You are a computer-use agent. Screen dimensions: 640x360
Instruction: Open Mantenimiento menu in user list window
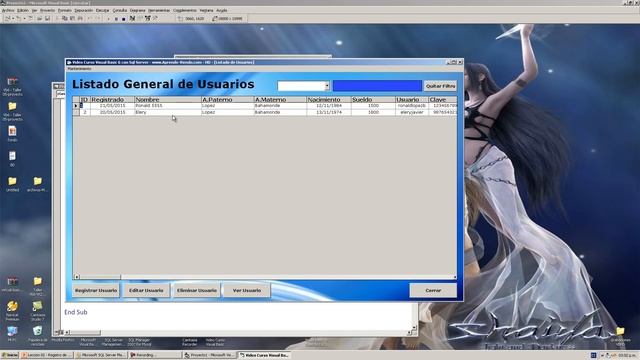pos(79,69)
